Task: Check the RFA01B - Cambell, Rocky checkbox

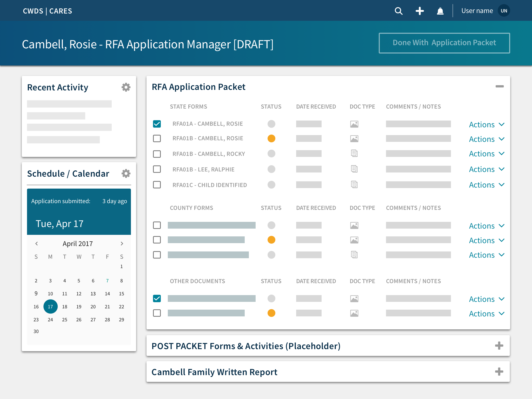Action: (157, 154)
